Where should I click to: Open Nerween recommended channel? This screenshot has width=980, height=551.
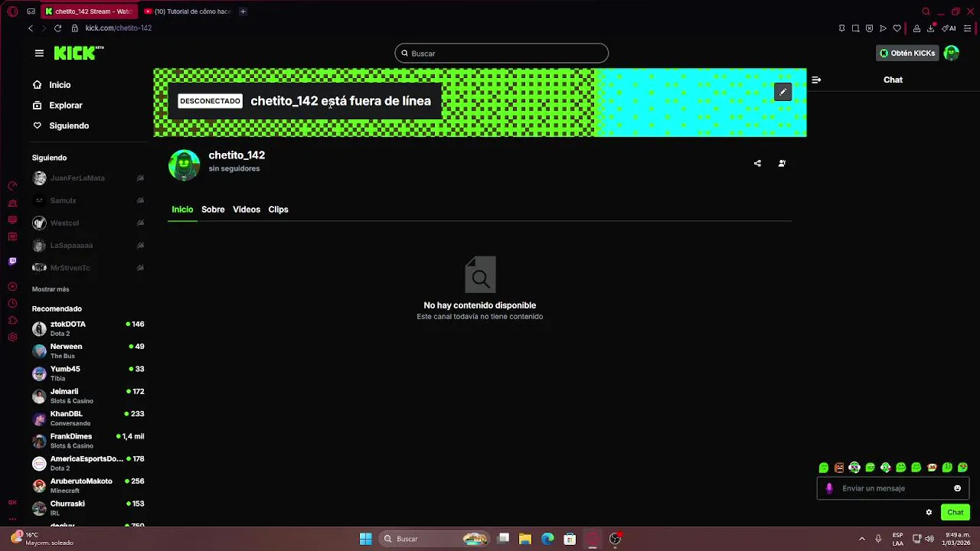88,350
